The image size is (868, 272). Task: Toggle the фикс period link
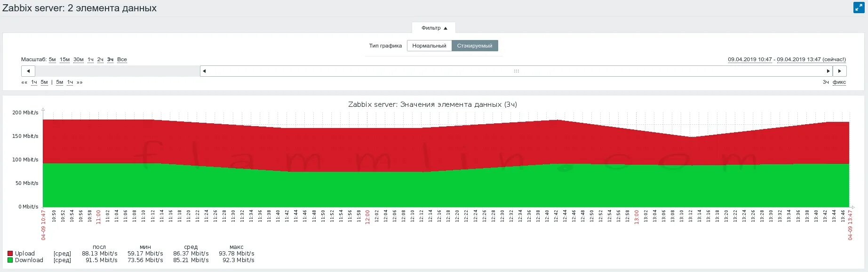839,82
